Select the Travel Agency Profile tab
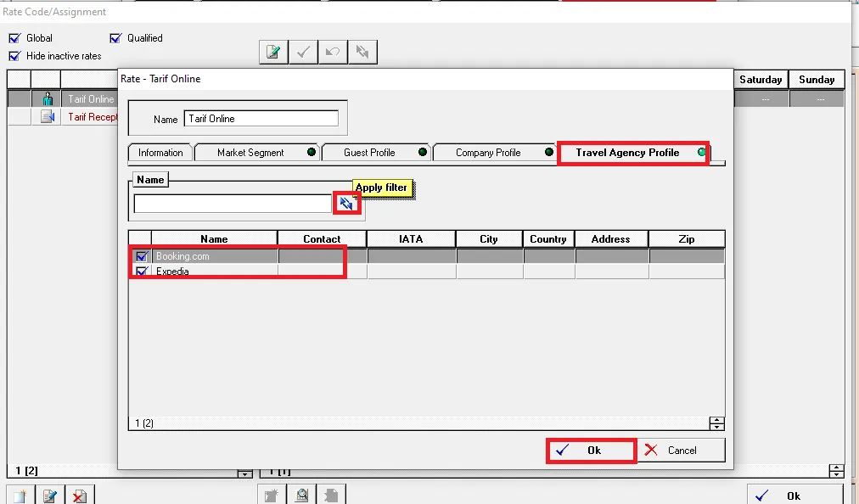The width and height of the screenshot is (859, 504). (633, 153)
